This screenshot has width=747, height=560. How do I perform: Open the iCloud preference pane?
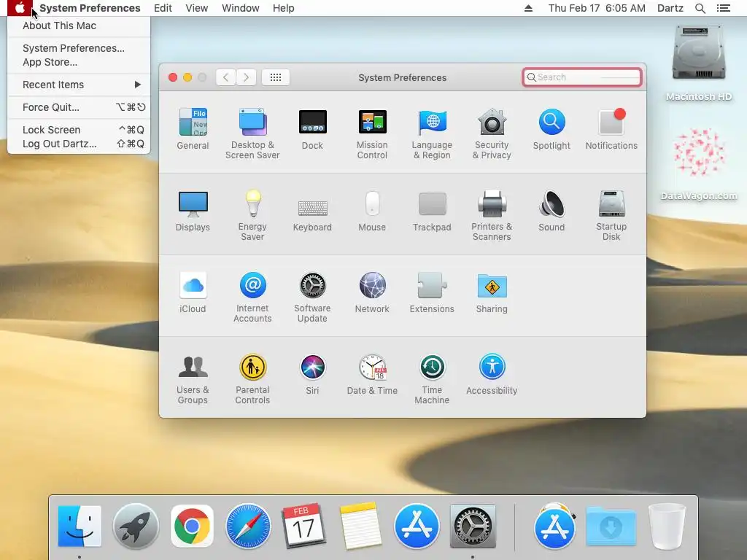coord(193,292)
